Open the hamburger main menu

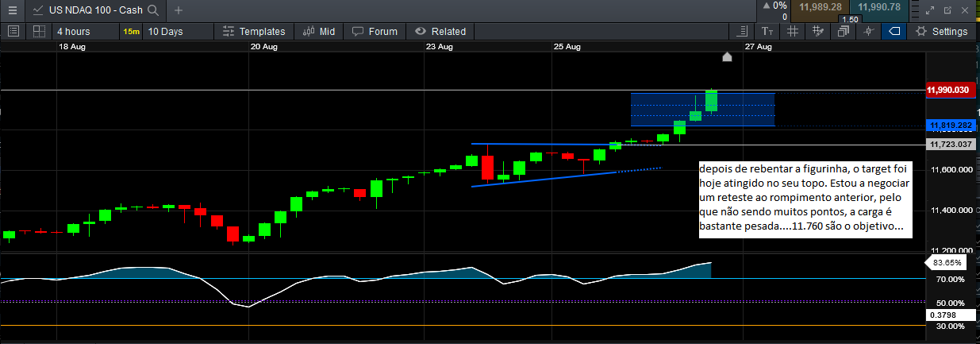point(12,10)
